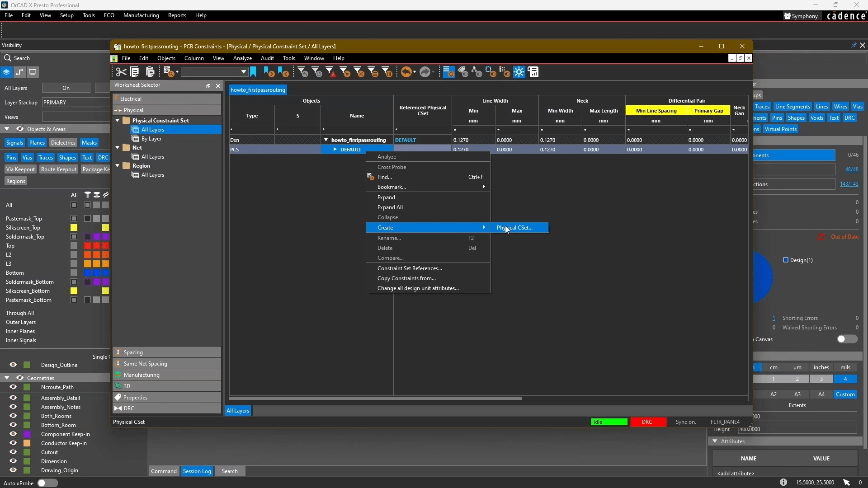Collapse the Geometries section
The width and height of the screenshot is (868, 488).
(x=7, y=378)
